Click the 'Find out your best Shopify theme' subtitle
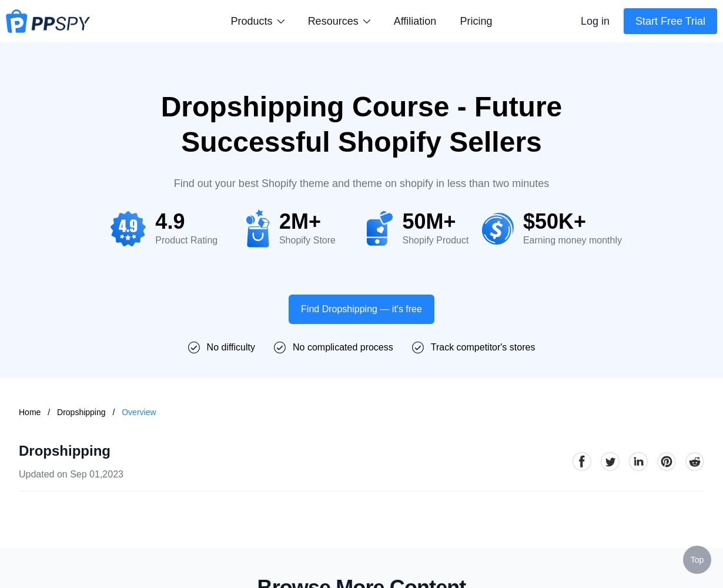The image size is (723, 588). 361,183
